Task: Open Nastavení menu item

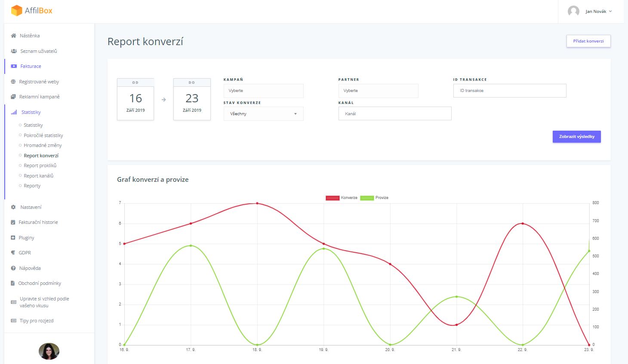Action: [31, 207]
